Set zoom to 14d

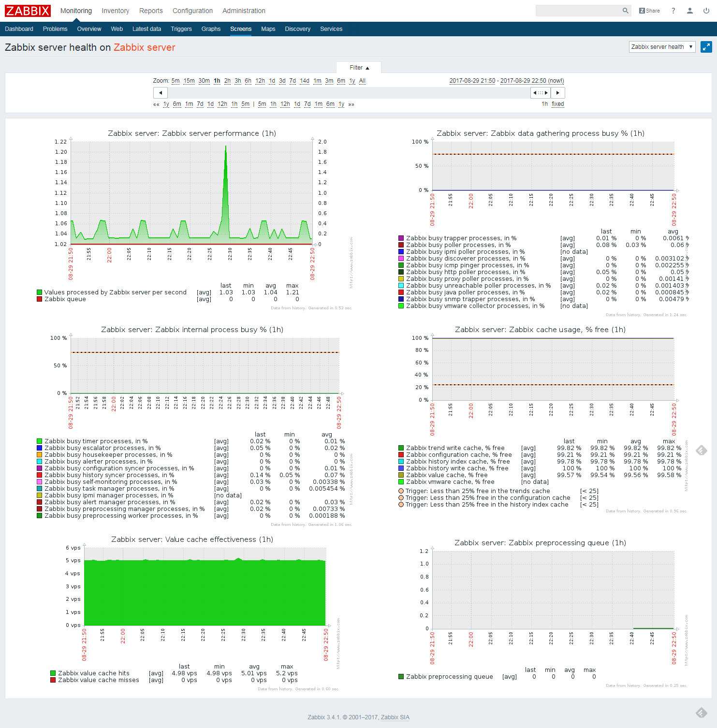tap(305, 81)
